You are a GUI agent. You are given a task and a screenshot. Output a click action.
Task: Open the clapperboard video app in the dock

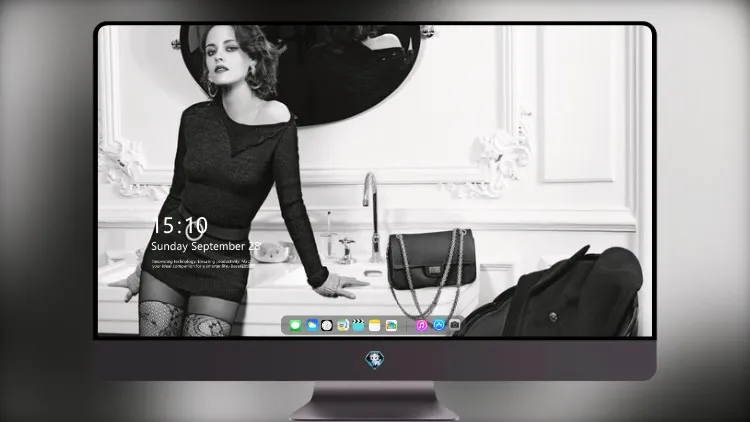(358, 326)
